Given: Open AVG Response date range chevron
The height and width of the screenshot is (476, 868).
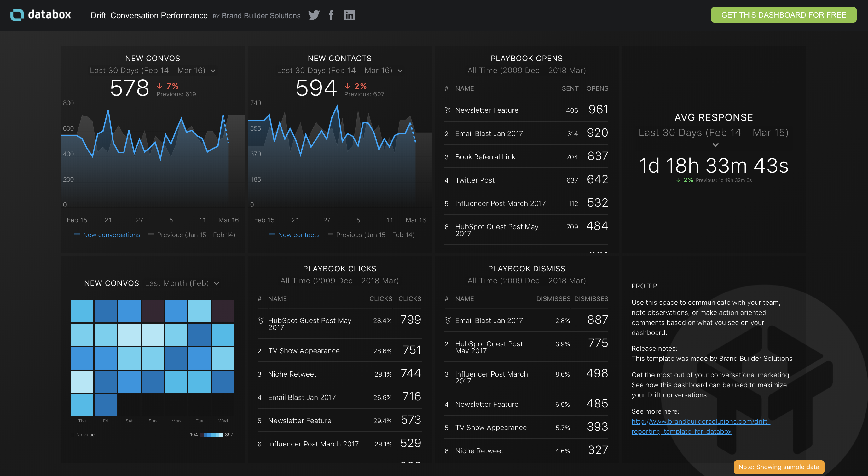Looking at the screenshot, I should point(715,145).
